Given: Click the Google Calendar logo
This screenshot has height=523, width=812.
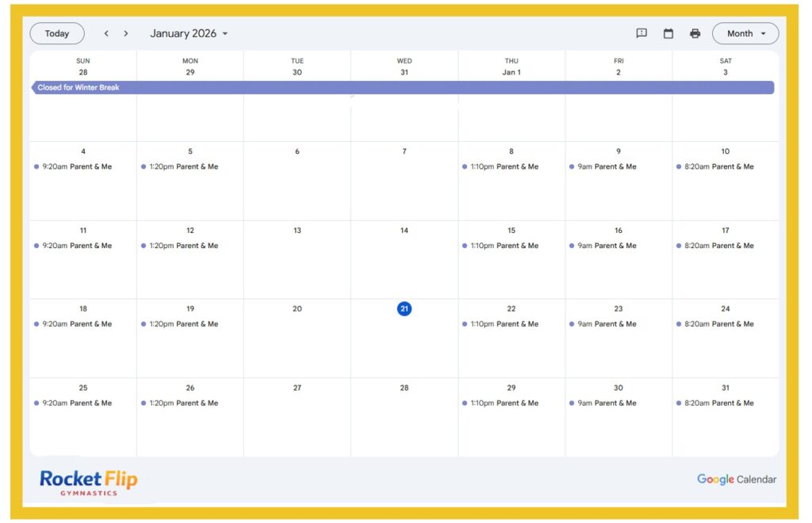Looking at the screenshot, I should pyautogui.click(x=737, y=479).
